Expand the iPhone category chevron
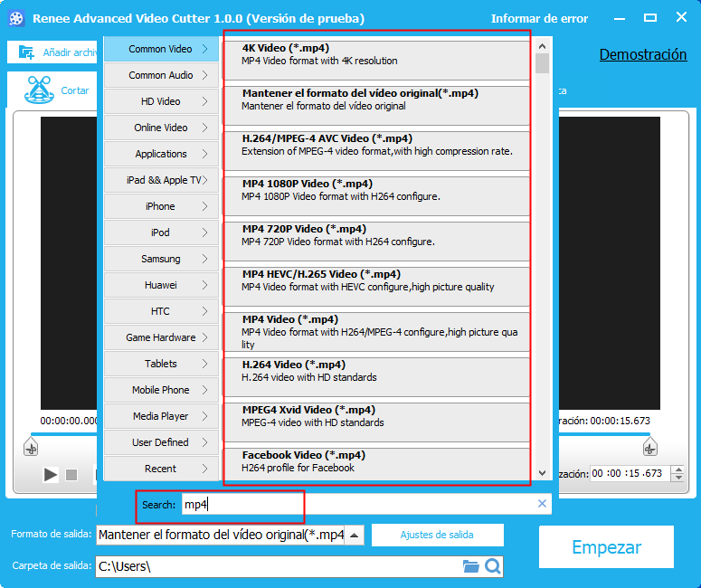The height and width of the screenshot is (588, 701). coord(204,206)
